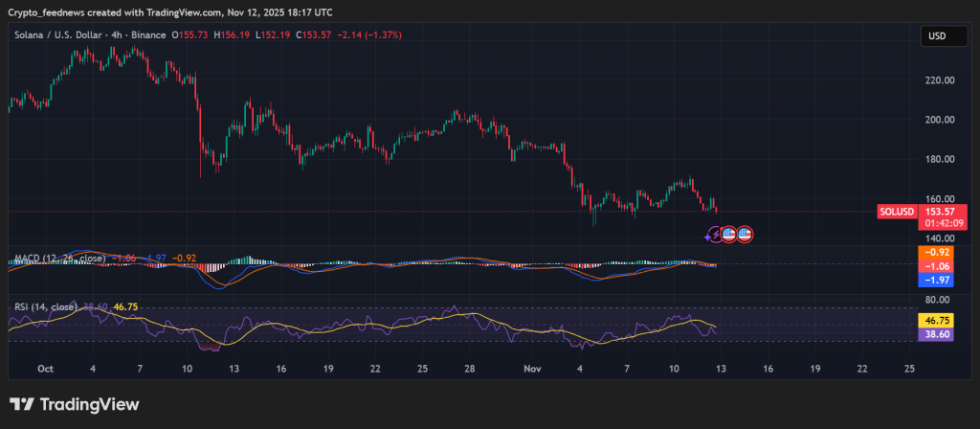Select the RSI indicator legend
980x429 pixels.
[46, 306]
